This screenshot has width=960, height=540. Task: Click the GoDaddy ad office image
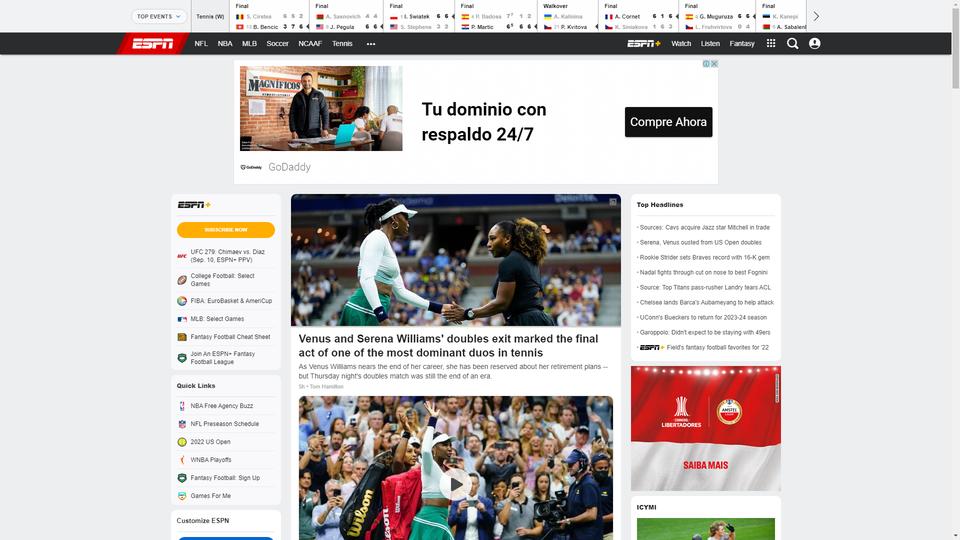click(x=321, y=108)
